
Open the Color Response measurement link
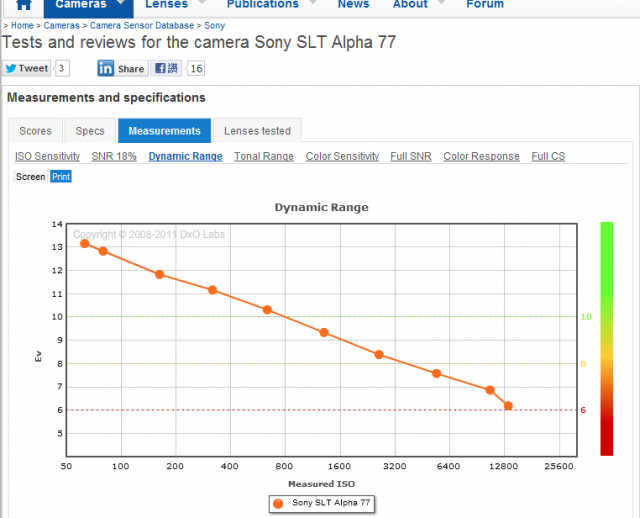(481, 156)
